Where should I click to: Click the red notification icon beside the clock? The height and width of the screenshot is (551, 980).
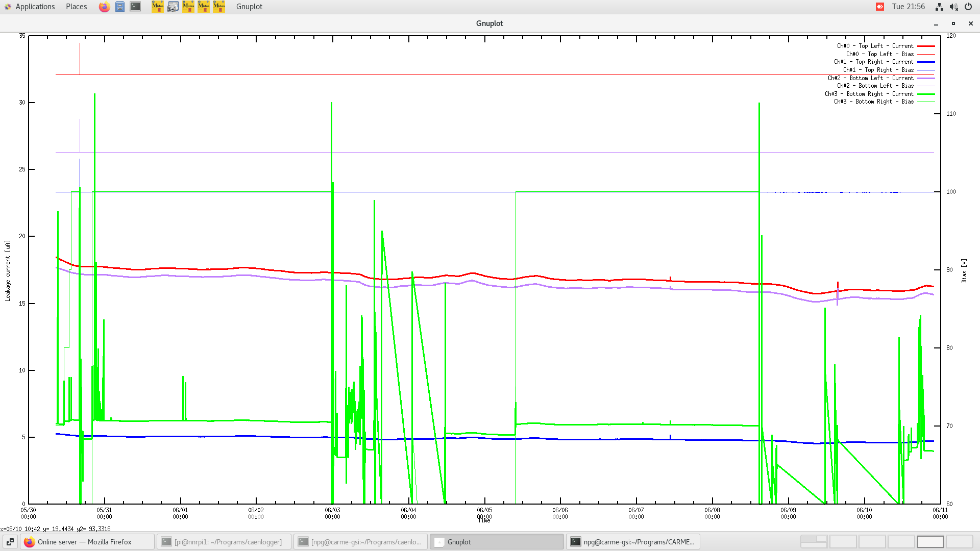[879, 7]
